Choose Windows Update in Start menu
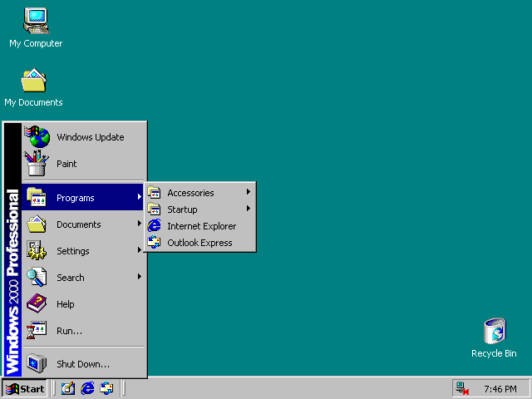532x399 pixels. 83,136
